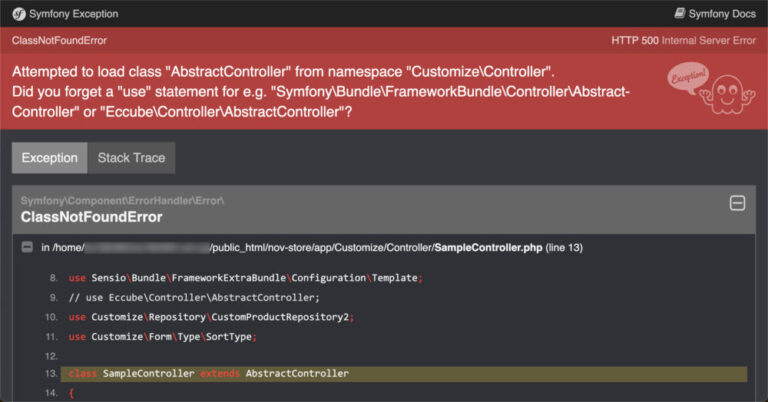Click the bold ClassNotFoundError heading
768x402 pixels.
click(x=91, y=217)
